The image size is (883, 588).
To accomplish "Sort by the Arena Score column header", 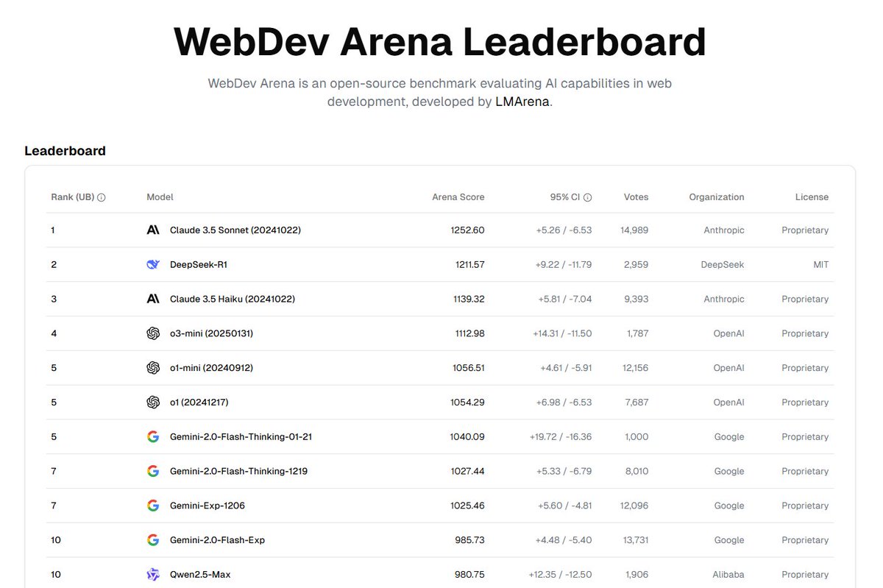I will (458, 197).
